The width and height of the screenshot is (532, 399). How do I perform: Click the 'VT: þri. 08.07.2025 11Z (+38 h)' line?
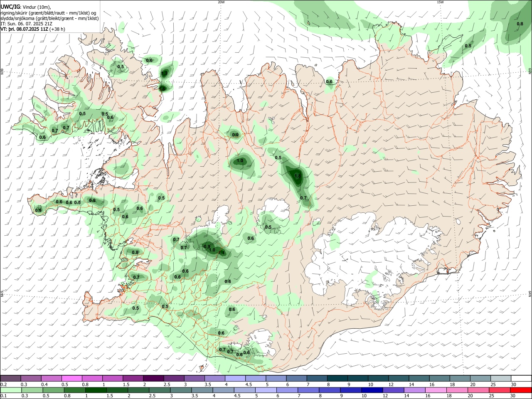[x=33, y=30]
